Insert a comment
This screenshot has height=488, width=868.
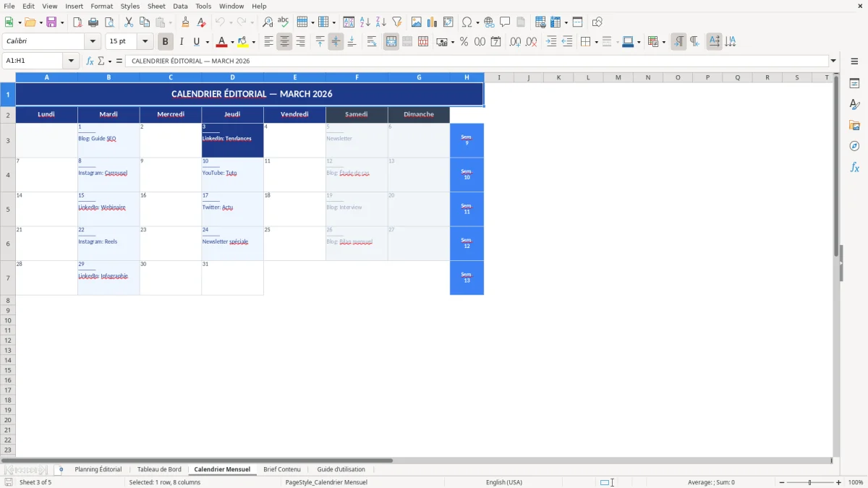pos(506,22)
